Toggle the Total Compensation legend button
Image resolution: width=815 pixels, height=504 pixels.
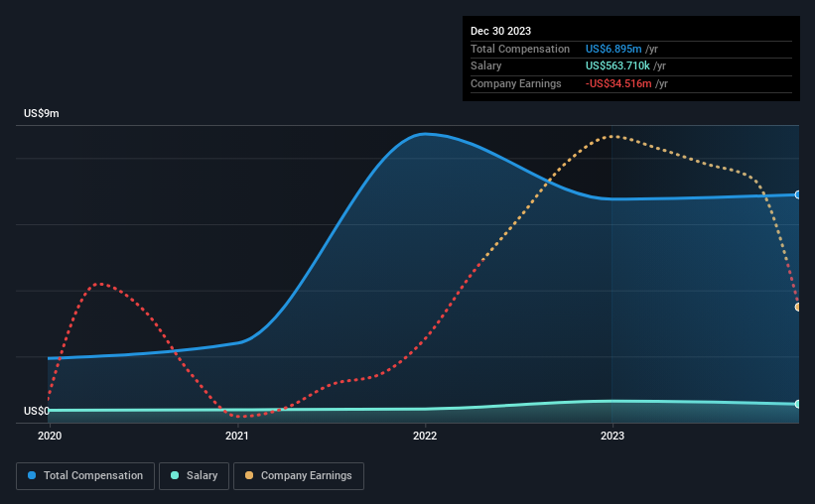(85, 476)
